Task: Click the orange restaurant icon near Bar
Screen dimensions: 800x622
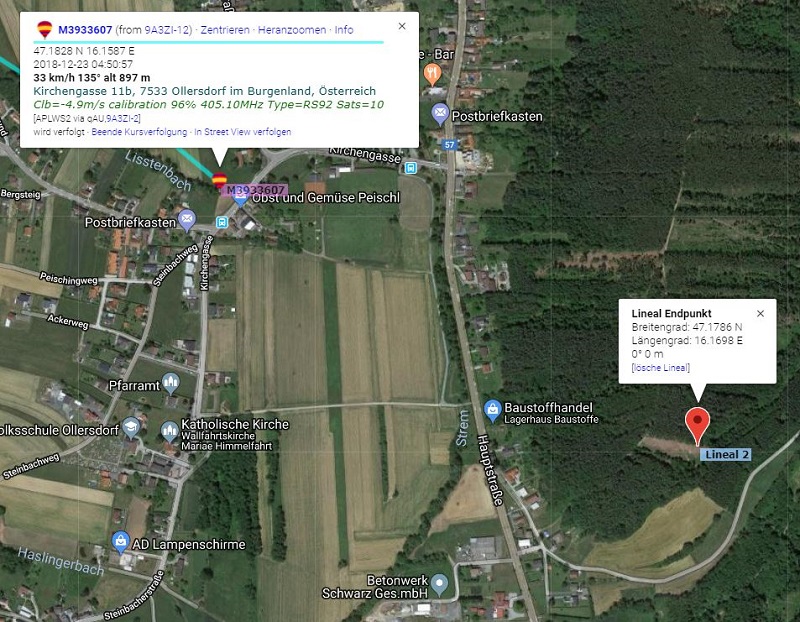Action: [x=432, y=74]
